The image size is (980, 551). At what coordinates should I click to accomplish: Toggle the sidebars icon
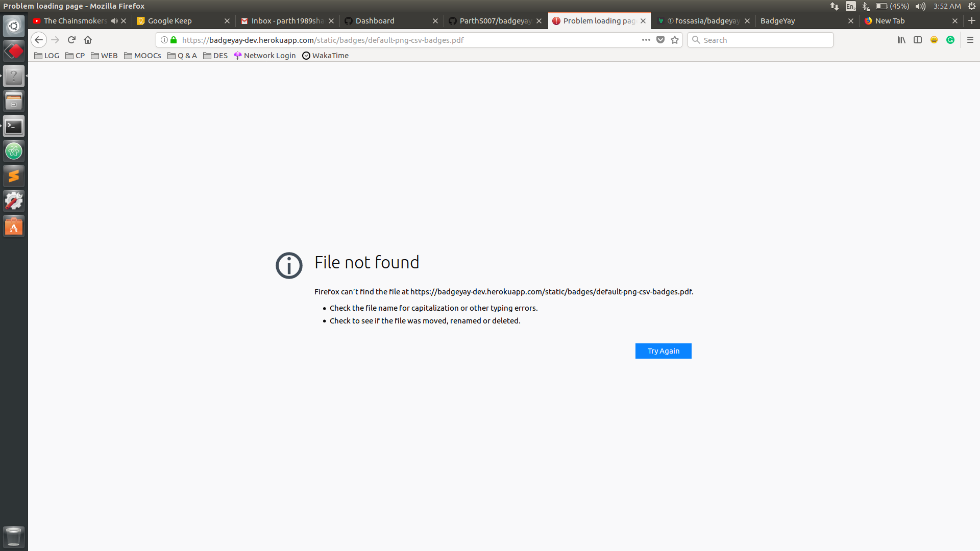click(918, 40)
